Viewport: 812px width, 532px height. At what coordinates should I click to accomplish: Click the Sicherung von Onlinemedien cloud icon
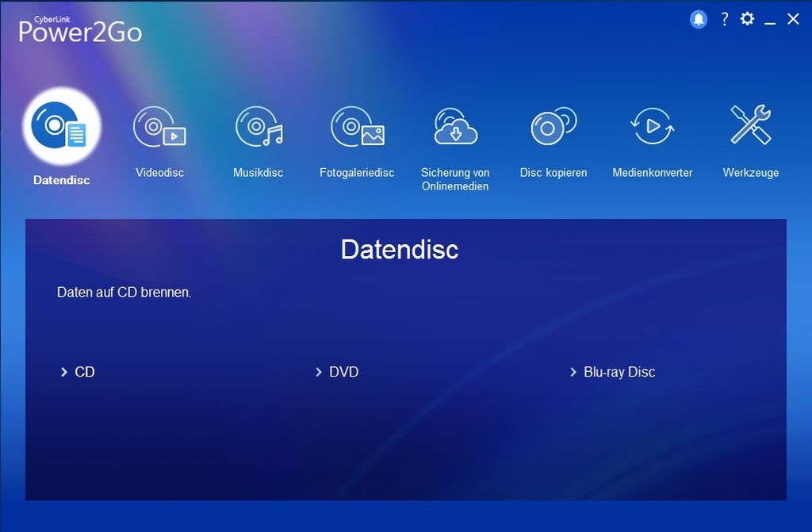pyautogui.click(x=455, y=127)
